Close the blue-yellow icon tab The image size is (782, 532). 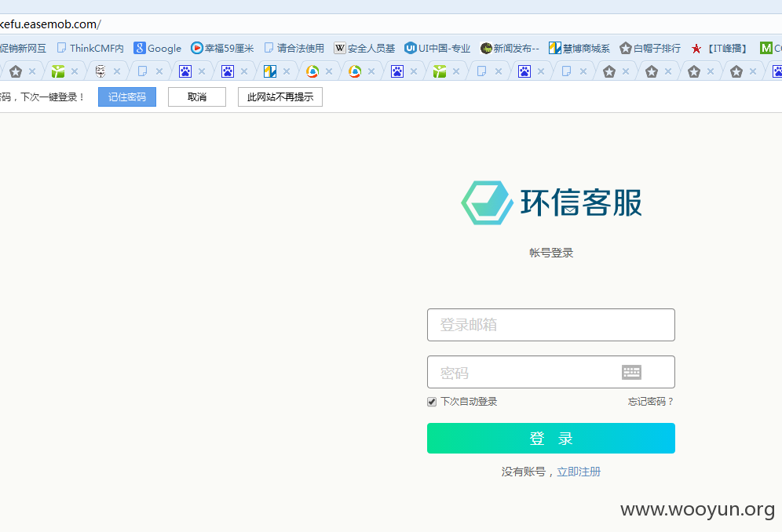[x=287, y=71]
